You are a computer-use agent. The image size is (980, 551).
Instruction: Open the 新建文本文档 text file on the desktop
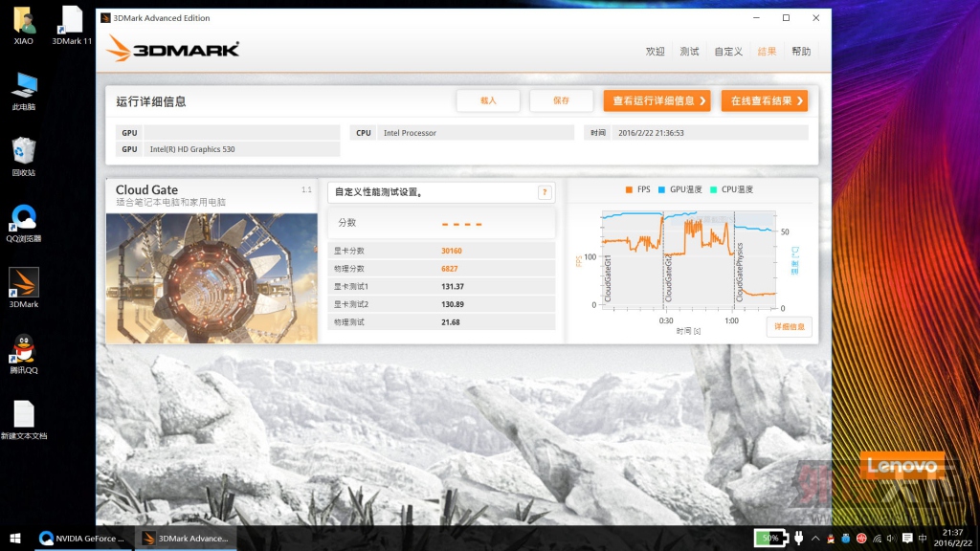(x=24, y=420)
